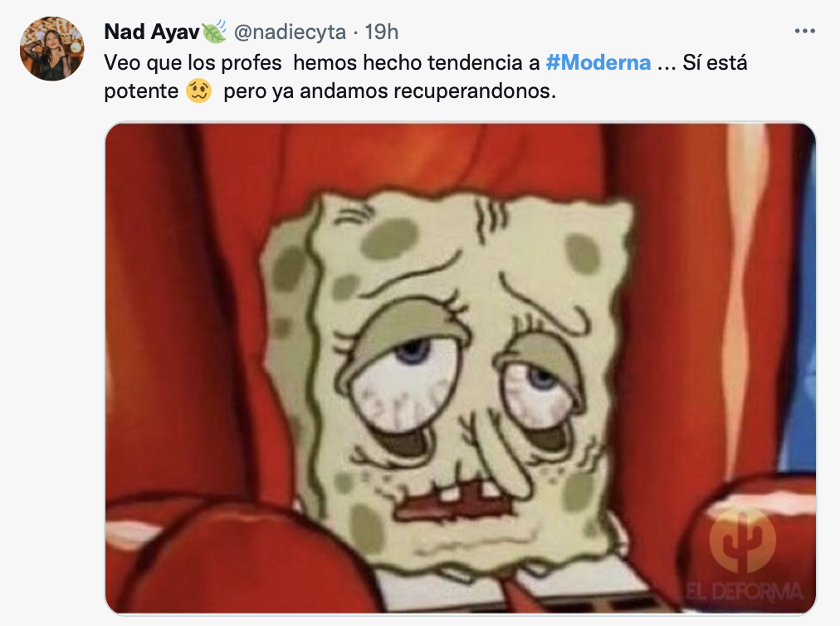Click the green spot on SpongeBob's forehead
The height and width of the screenshot is (626, 840).
(390, 238)
